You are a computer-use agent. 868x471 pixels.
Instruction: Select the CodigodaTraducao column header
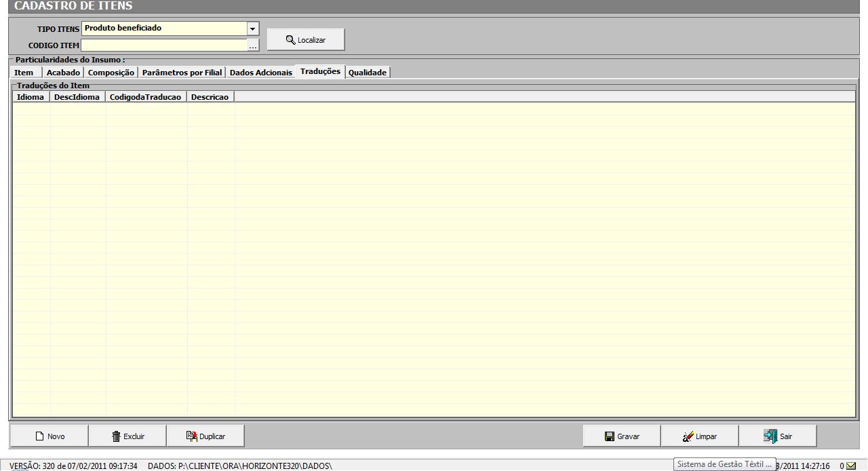[x=145, y=97]
